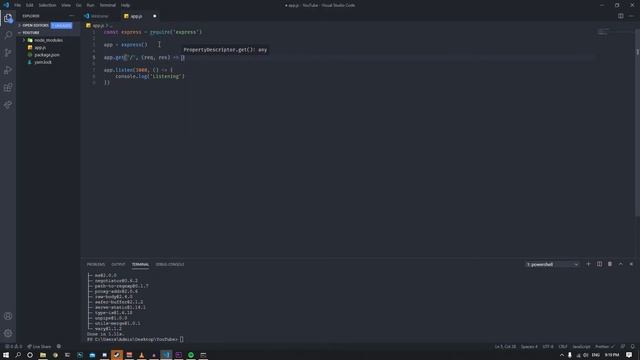This screenshot has height=360, width=640.
Task: Change line endings via CRLF
Action: [563, 347]
